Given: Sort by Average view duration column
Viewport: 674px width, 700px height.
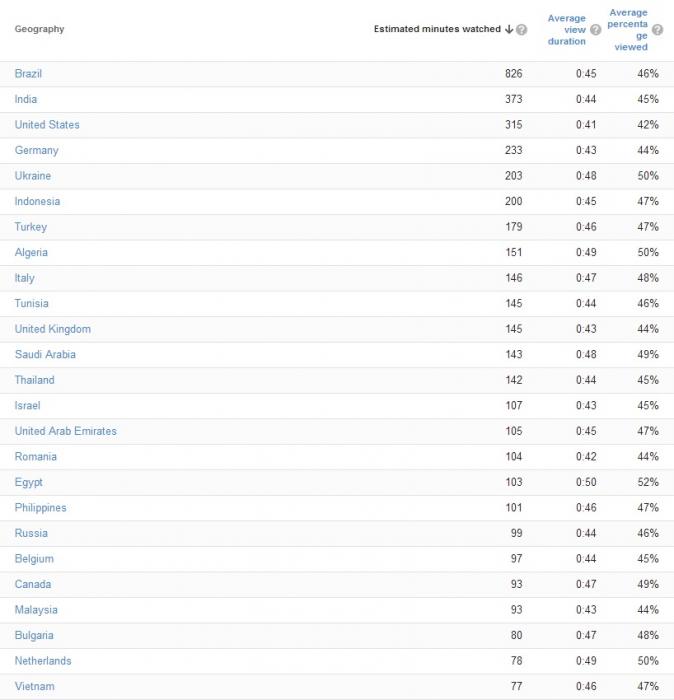Looking at the screenshot, I should [x=566, y=29].
